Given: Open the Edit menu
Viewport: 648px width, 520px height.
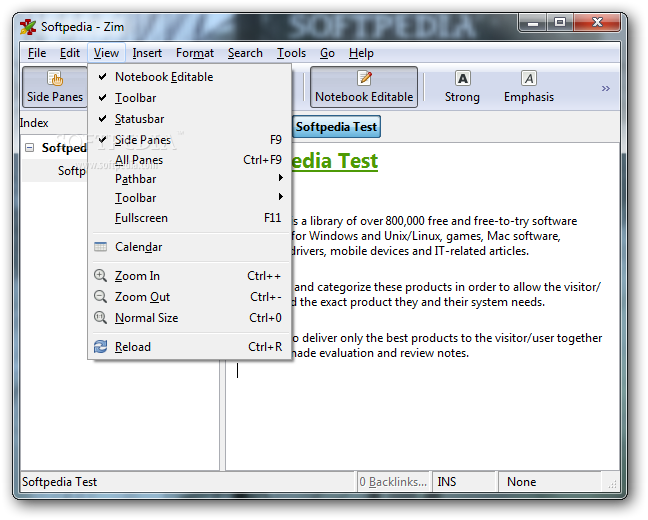Looking at the screenshot, I should pos(69,53).
